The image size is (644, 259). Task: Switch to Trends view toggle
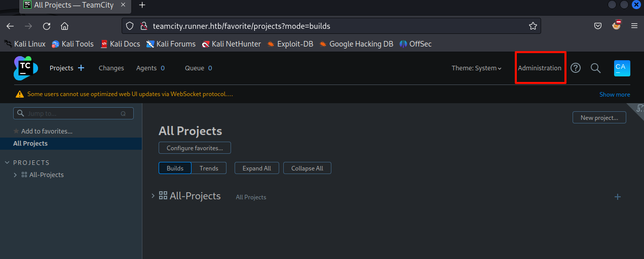click(x=209, y=168)
